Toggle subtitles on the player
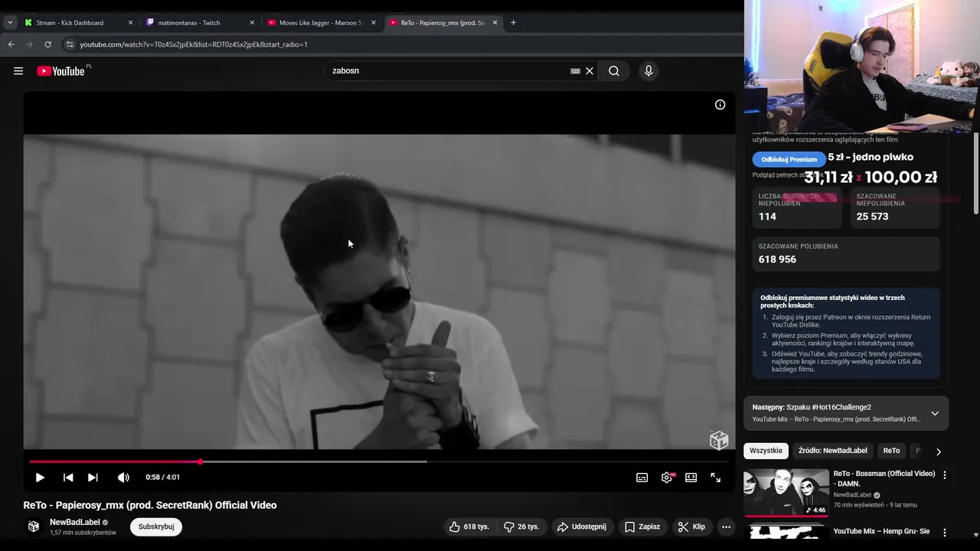980x551 pixels. pos(642,478)
